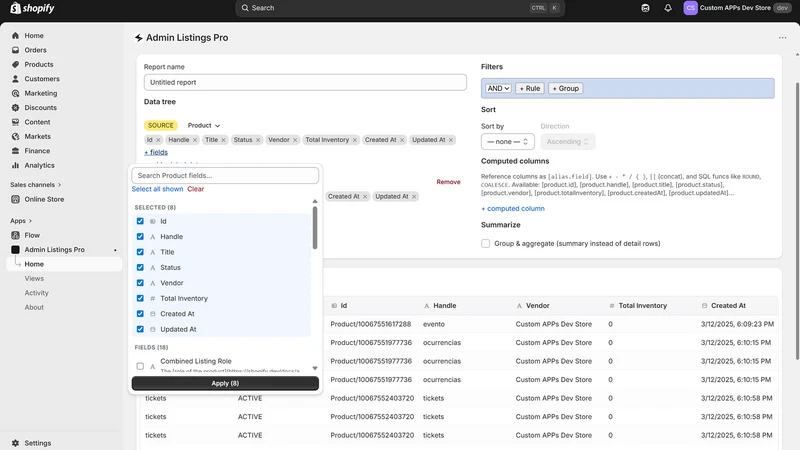Check the Combined Listing Role field
Screen dimensions: 800x450
click(140, 366)
